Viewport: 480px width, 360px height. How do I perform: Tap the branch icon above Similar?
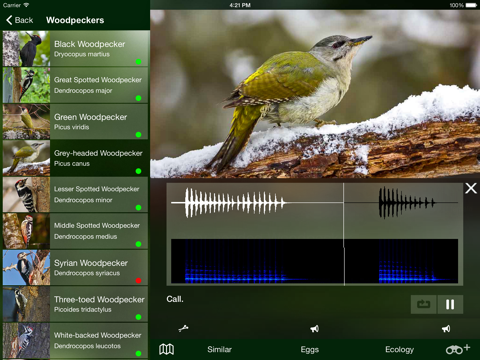pos(183,329)
